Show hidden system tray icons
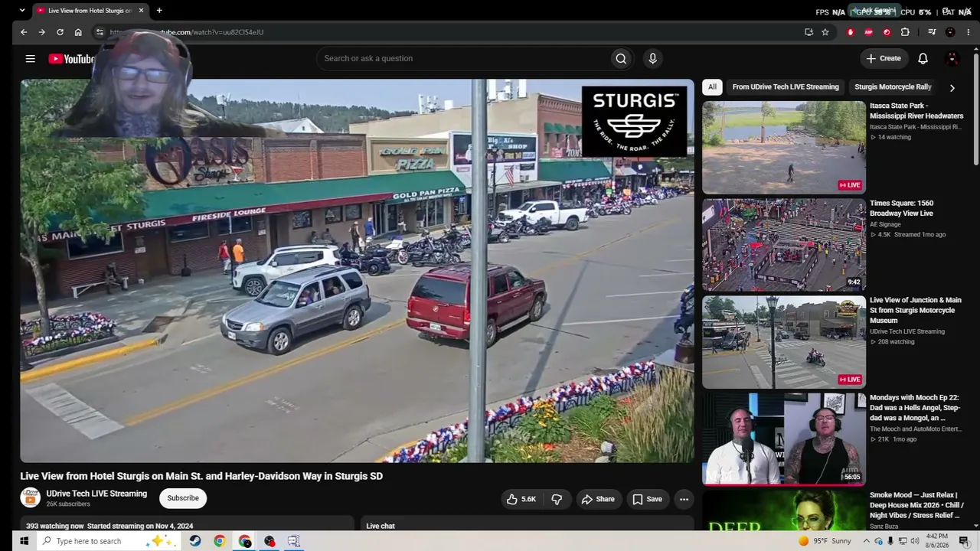Image resolution: width=980 pixels, height=551 pixels. [867, 541]
